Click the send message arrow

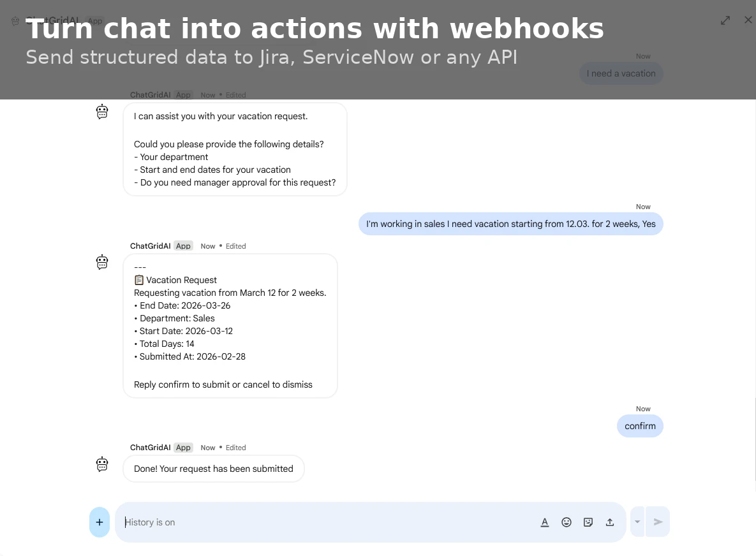point(658,522)
